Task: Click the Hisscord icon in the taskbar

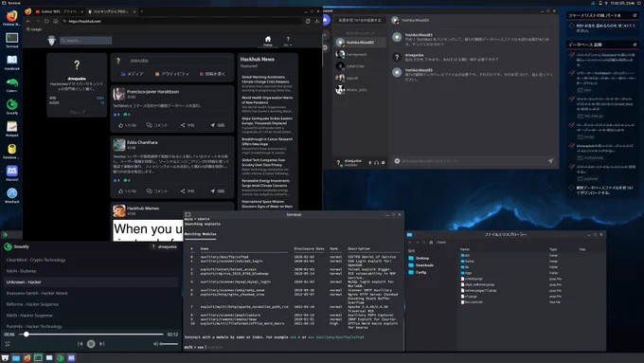Action: [x=71, y=358]
